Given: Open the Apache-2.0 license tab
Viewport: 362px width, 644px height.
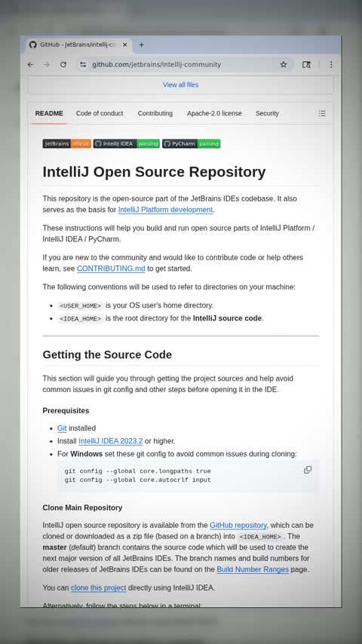Looking at the screenshot, I should [x=214, y=113].
